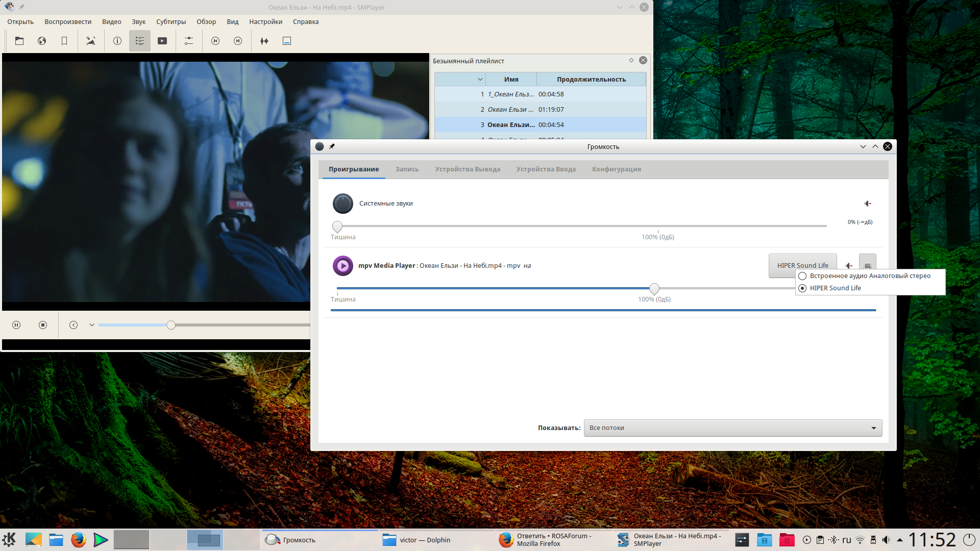
Task: Toggle the playlist toolbar button
Action: (140, 41)
